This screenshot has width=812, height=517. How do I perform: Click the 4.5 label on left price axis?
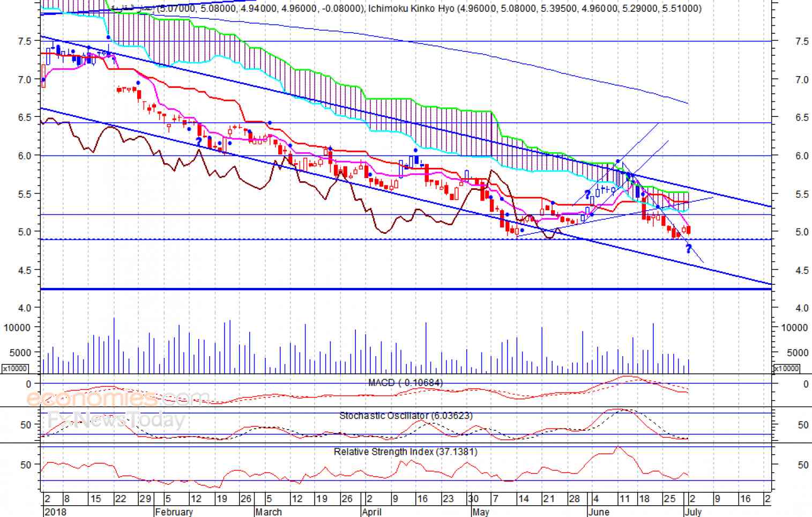[x=26, y=270]
